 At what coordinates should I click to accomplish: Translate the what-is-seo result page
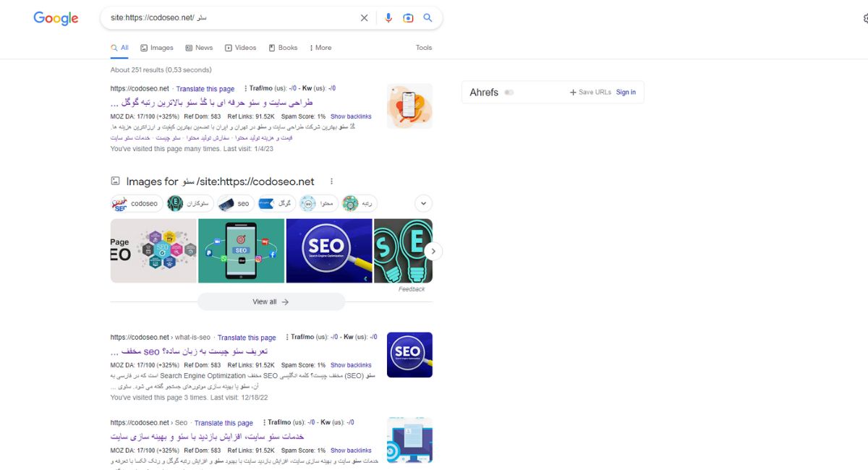coord(247,338)
